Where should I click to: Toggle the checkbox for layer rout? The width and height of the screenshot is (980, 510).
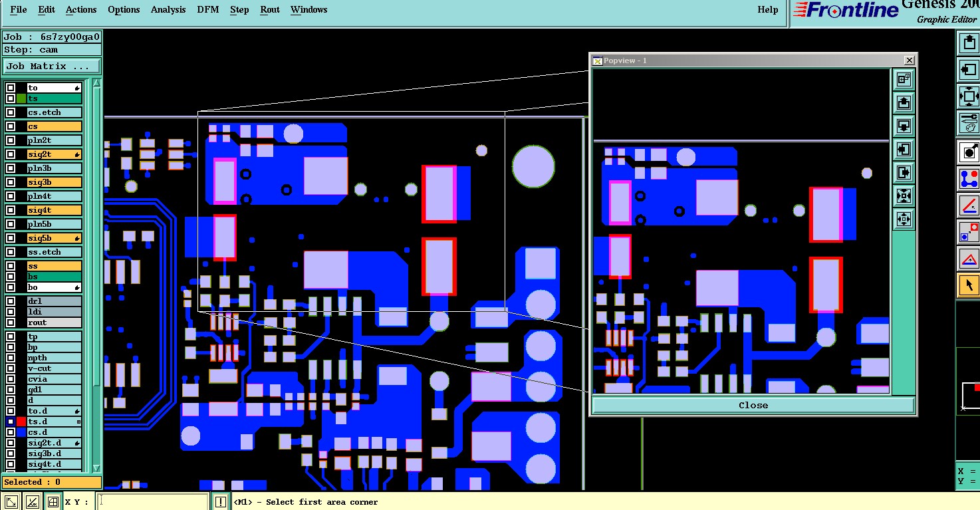[11, 322]
